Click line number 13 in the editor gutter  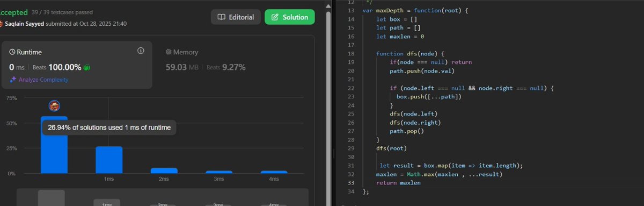click(351, 11)
